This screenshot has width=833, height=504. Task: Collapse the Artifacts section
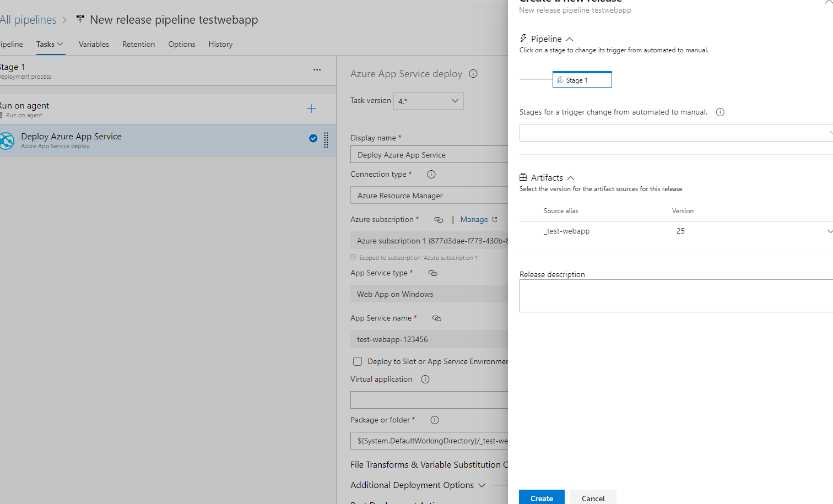[x=571, y=178]
